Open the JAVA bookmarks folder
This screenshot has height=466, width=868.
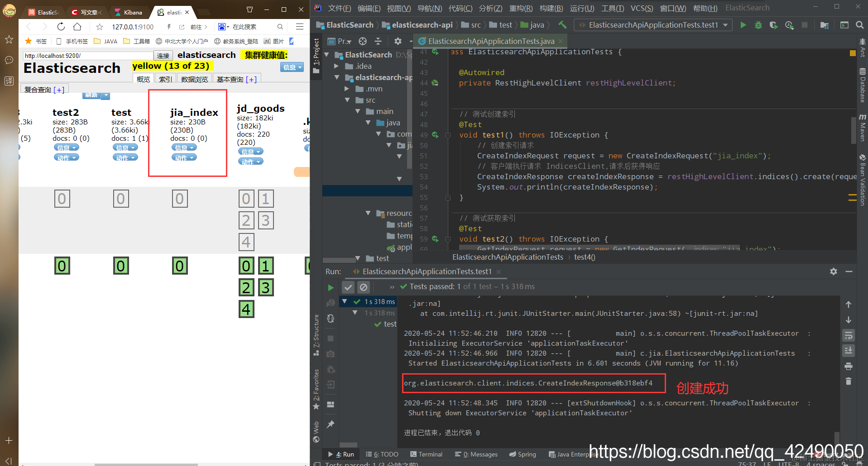click(x=106, y=41)
